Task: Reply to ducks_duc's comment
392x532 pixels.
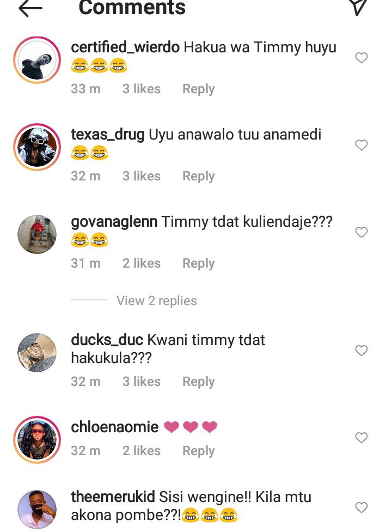Action: (x=199, y=382)
